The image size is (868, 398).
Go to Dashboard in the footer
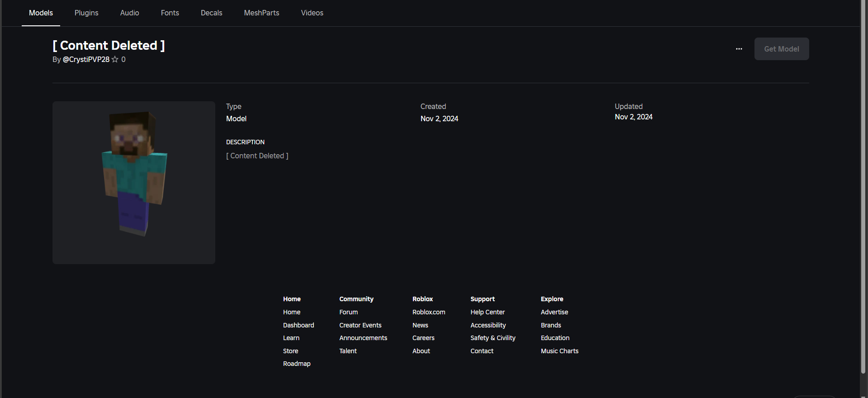click(299, 325)
